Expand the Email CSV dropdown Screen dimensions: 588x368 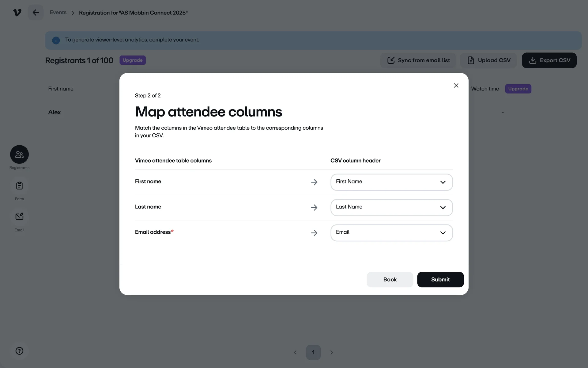tap(391, 233)
